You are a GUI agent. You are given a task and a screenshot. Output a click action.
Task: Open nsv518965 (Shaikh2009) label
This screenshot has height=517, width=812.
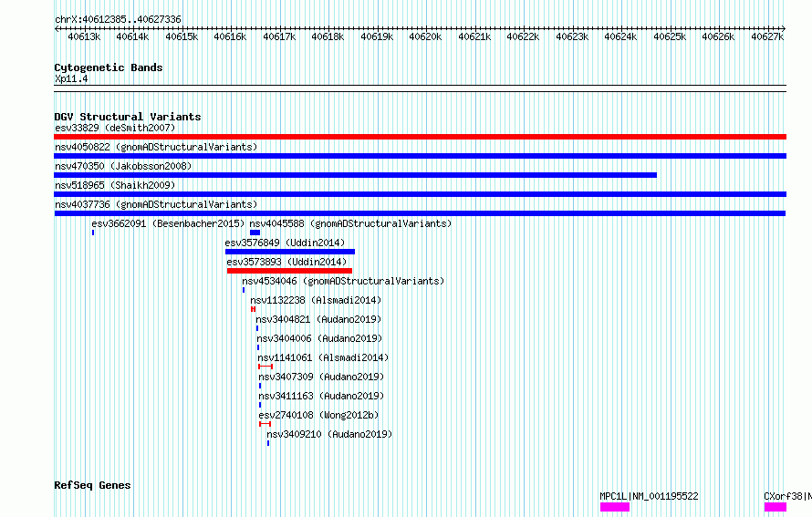(x=115, y=185)
